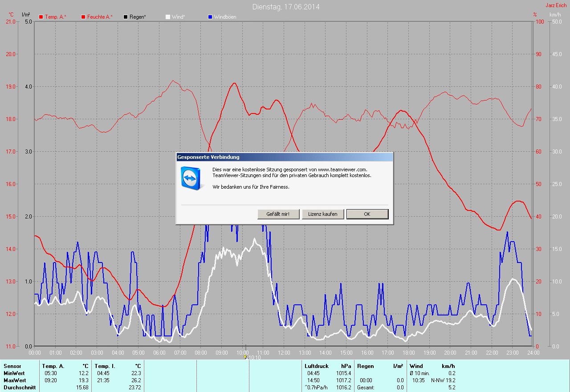The width and height of the screenshot is (570, 392).
Task: Click the "Gefällt mir!" button
Action: [x=278, y=214]
